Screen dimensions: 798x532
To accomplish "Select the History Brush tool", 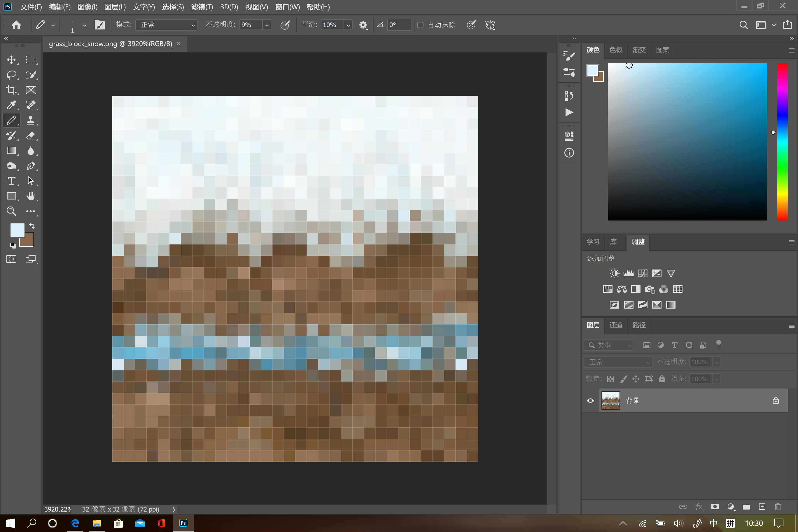I will coord(11,136).
